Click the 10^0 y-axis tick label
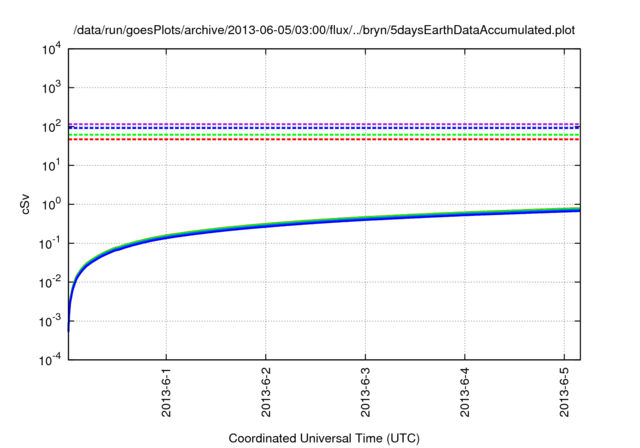 tap(51, 204)
